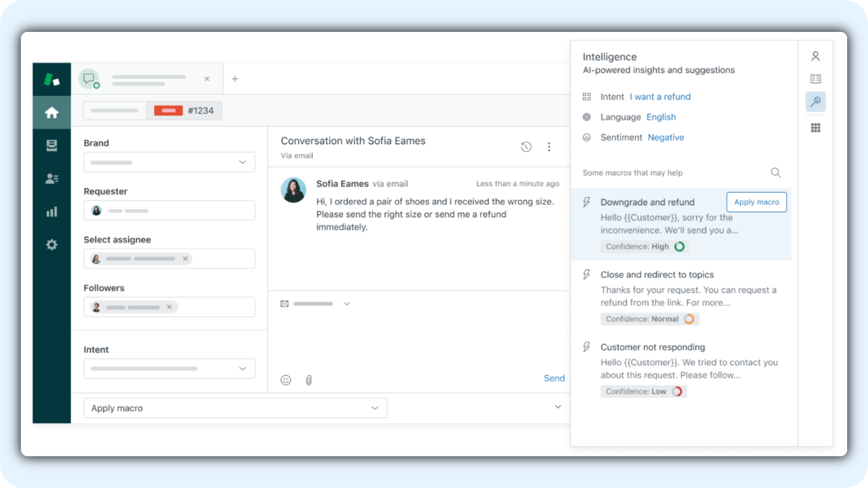
Task: Add a new ticket tab
Action: coord(235,79)
